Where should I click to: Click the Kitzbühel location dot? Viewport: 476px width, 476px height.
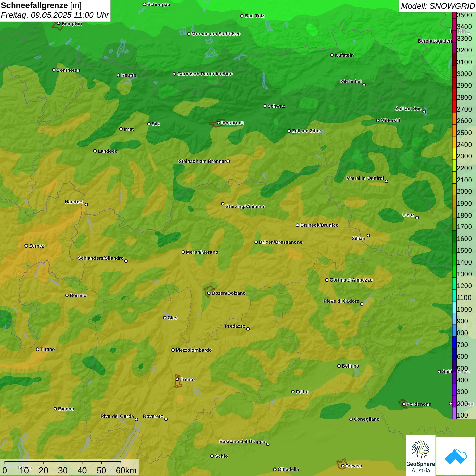tap(364, 84)
